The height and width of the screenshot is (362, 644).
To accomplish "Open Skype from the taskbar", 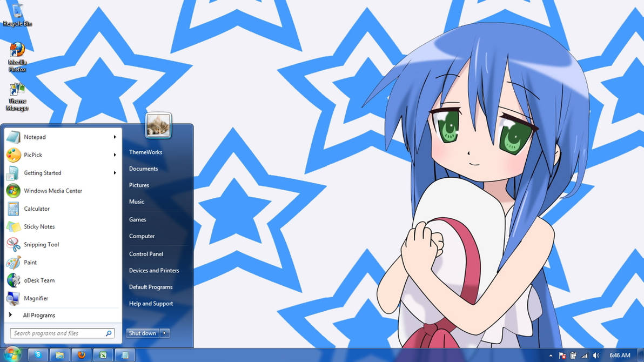I will [38, 355].
